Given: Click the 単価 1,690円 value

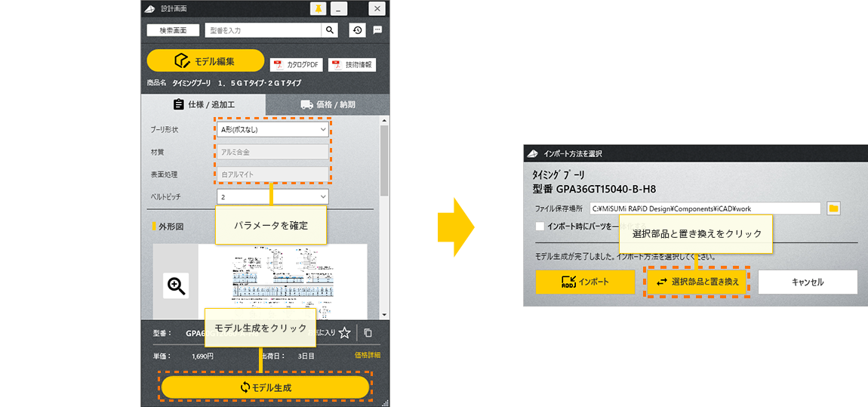Looking at the screenshot, I should tap(202, 356).
